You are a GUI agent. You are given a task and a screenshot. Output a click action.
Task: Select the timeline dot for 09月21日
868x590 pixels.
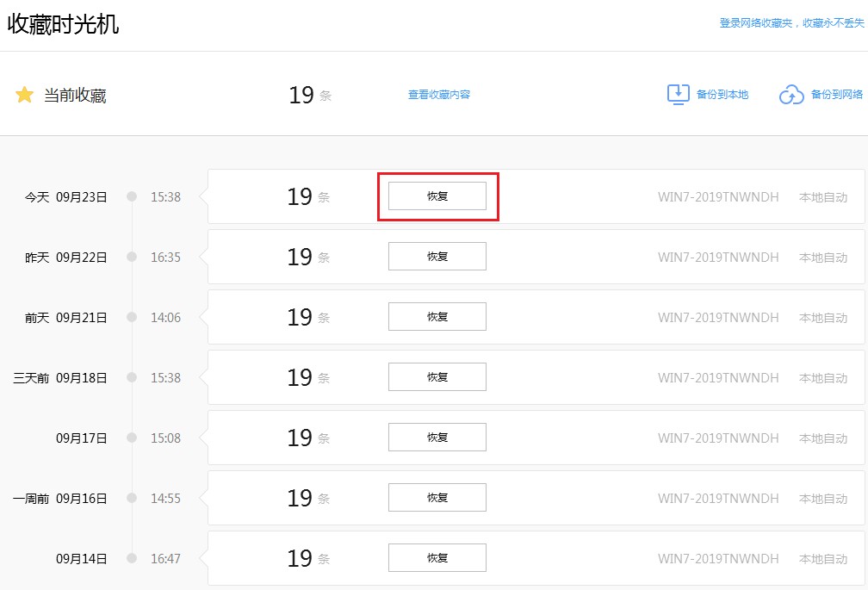point(132,317)
